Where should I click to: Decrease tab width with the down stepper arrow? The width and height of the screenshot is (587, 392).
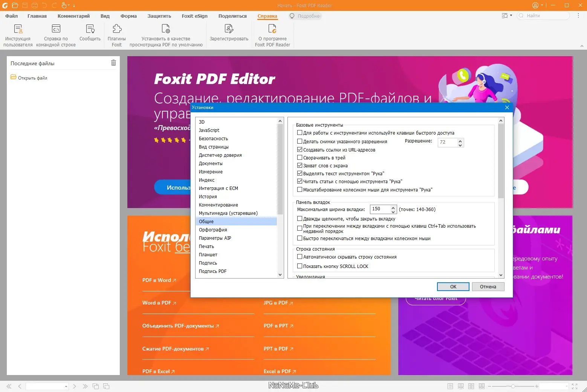393,211
